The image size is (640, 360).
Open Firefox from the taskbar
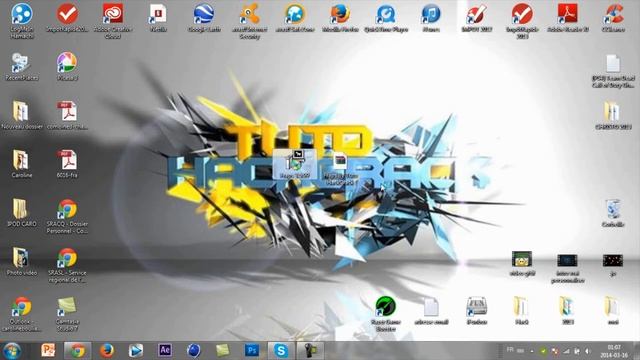tap(107, 351)
